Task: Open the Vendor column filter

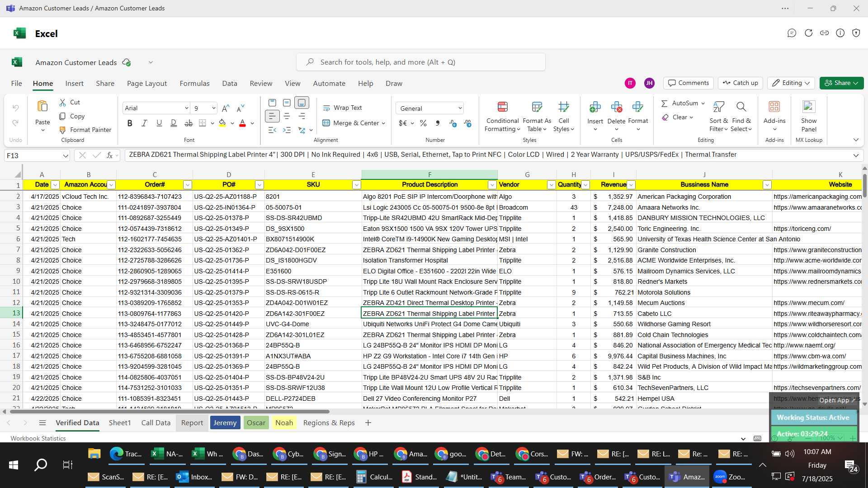Action: [551, 185]
